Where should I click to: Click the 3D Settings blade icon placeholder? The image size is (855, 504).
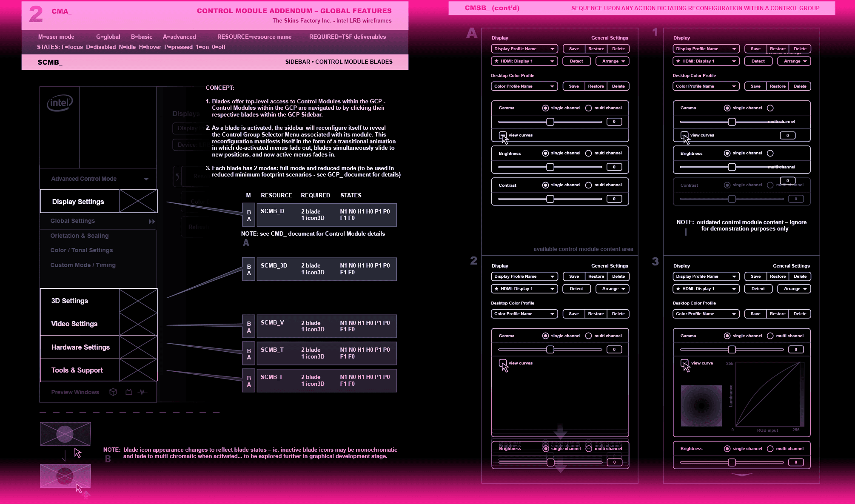point(138,301)
